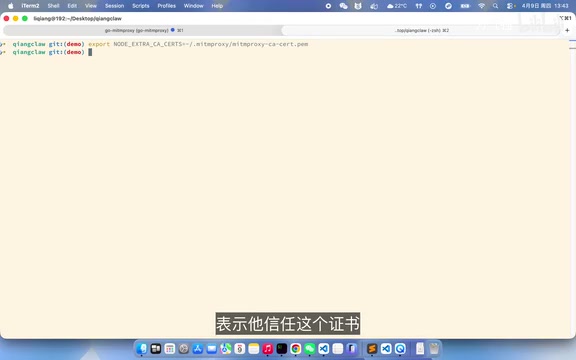This screenshot has width=576, height=360.
Task: Open Visual Studio Code right of the Dock divider
Action: (386, 348)
